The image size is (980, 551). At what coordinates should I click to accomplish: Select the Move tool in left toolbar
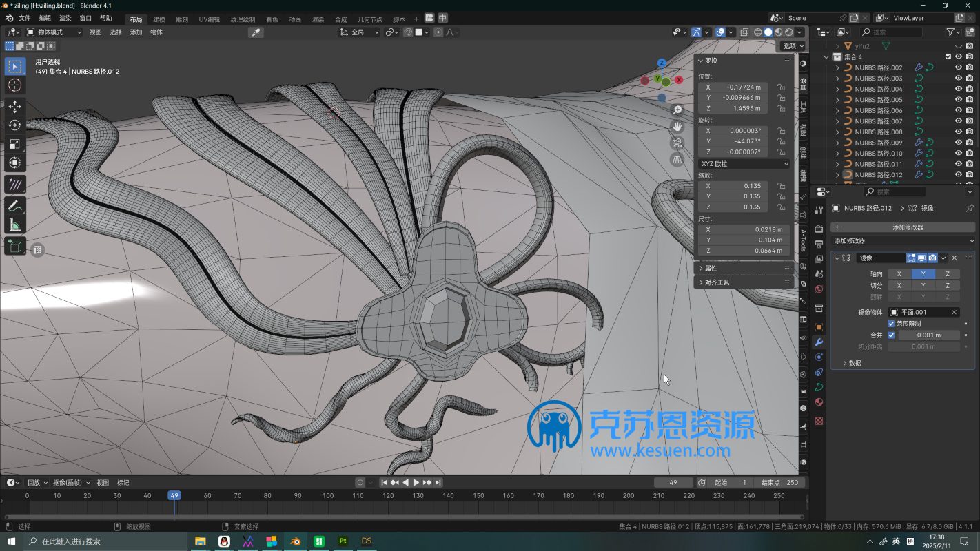pos(14,107)
